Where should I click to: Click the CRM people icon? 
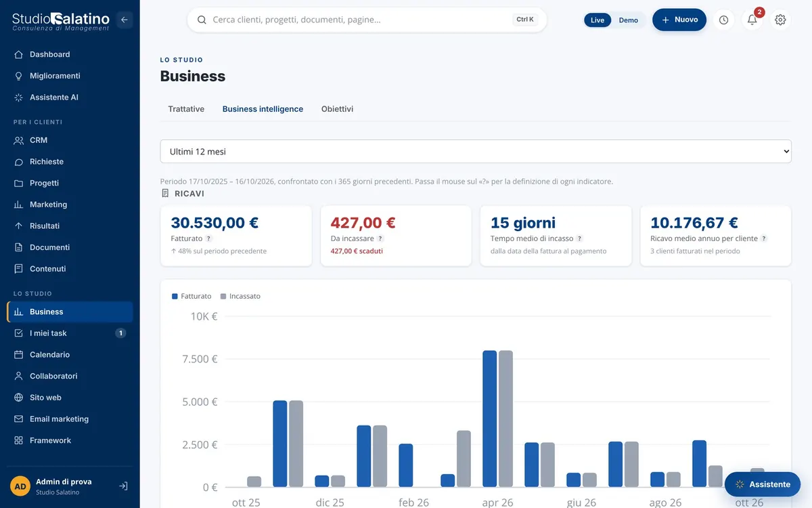click(18, 140)
